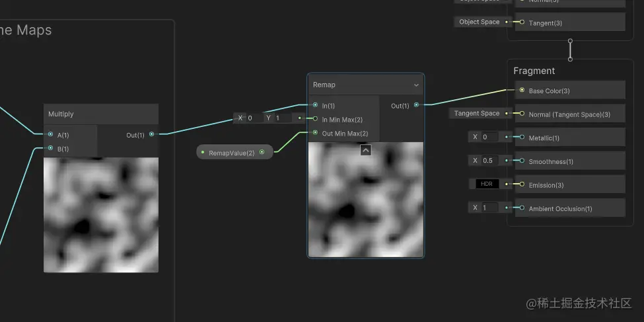
Task: Click the Remap node preview image
Action: pyautogui.click(x=365, y=200)
